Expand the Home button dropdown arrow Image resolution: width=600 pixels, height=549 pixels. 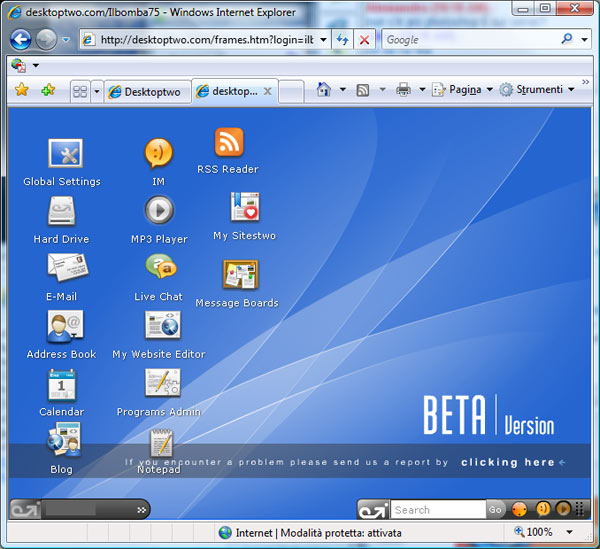point(343,90)
